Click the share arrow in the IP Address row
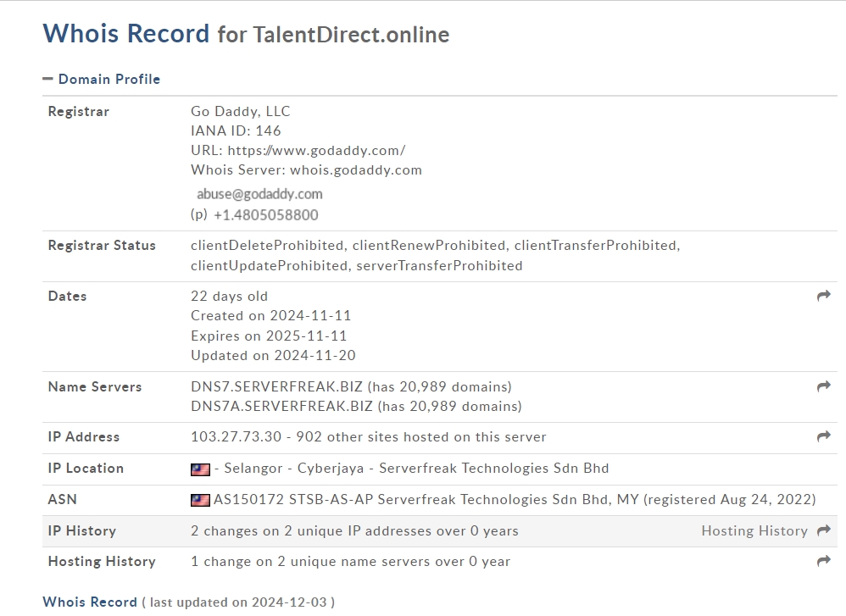The height and width of the screenshot is (616, 846). (823, 436)
